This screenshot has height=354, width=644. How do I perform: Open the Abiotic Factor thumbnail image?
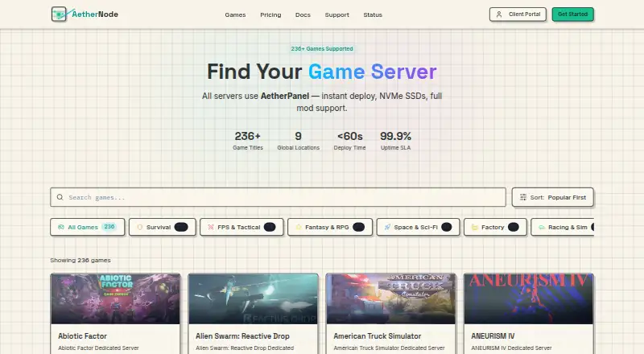point(115,299)
